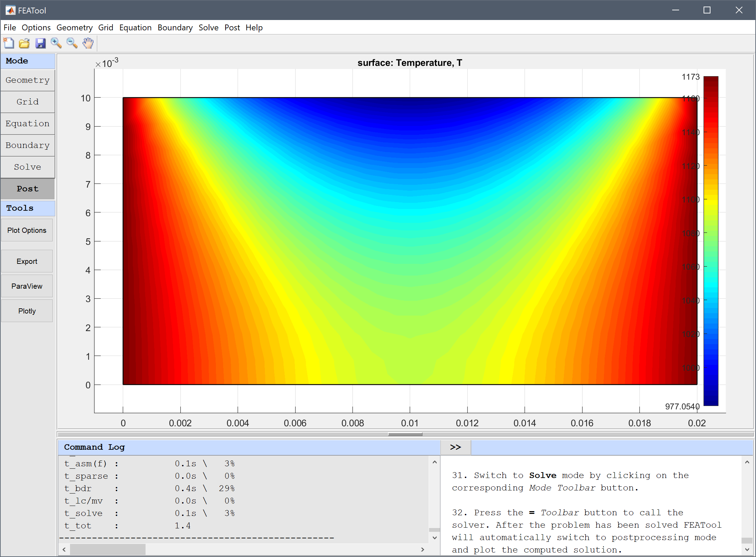Click colorbar maximum value 1173
Screen dimensions: 756x557
click(690, 77)
